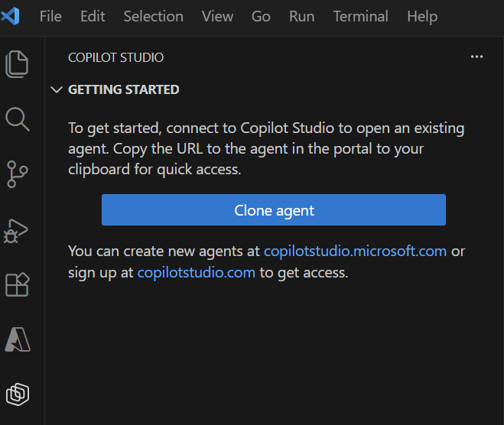Open the Terminal menu
The image size is (504, 425).
tap(360, 16)
